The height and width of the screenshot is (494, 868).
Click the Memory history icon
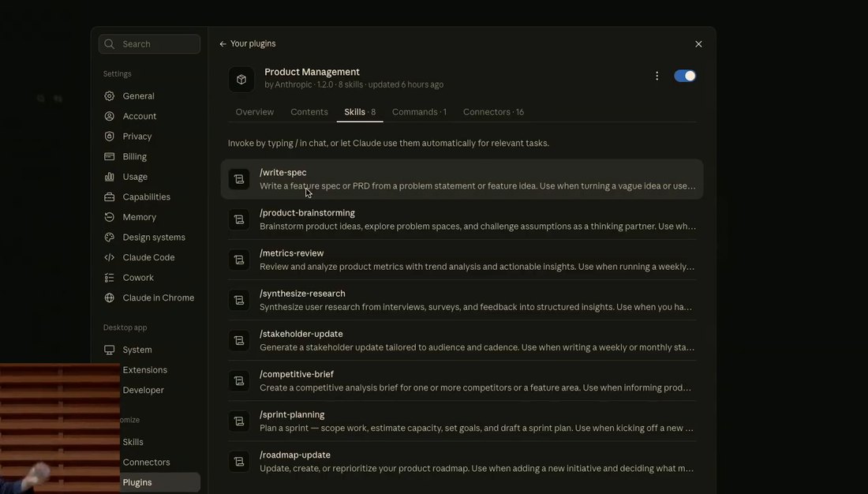(110, 217)
